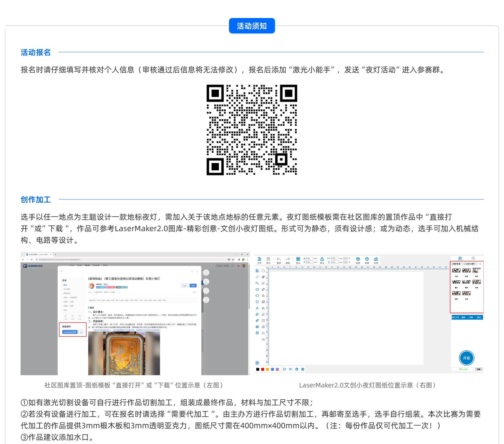Click the next-post chevron in popup header
This screenshot has height=444, width=504.
(197, 271)
